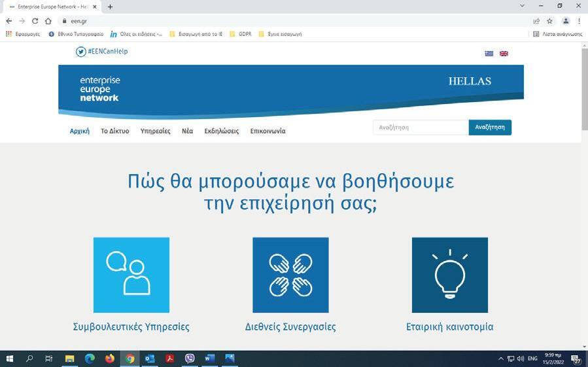Screen dimensions: 588x367
Task: Click the enterprise europe network logo
Action: pyautogui.click(x=100, y=89)
